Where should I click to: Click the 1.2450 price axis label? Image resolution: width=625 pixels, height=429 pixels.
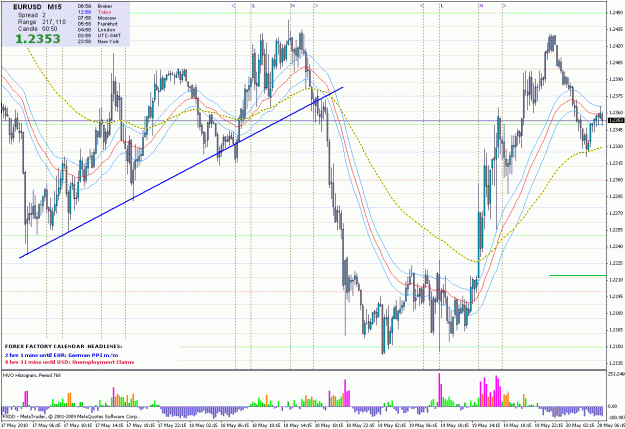(x=616, y=13)
